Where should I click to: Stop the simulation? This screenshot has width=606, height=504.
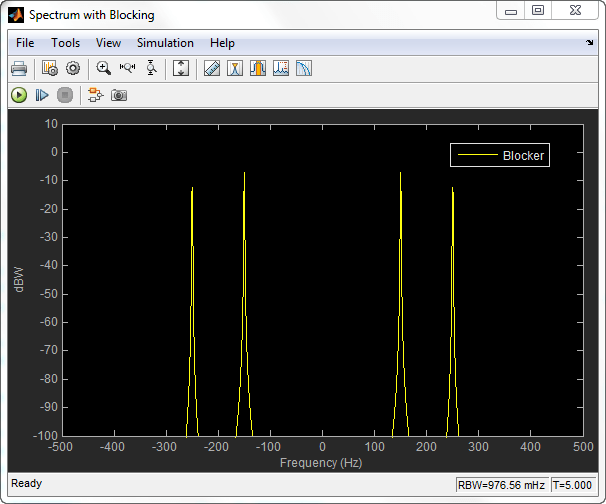pos(65,95)
